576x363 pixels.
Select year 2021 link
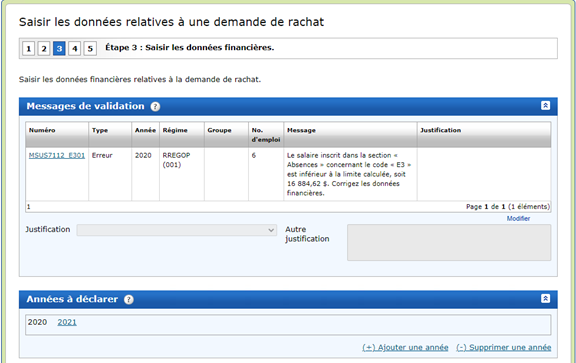pyautogui.click(x=67, y=322)
